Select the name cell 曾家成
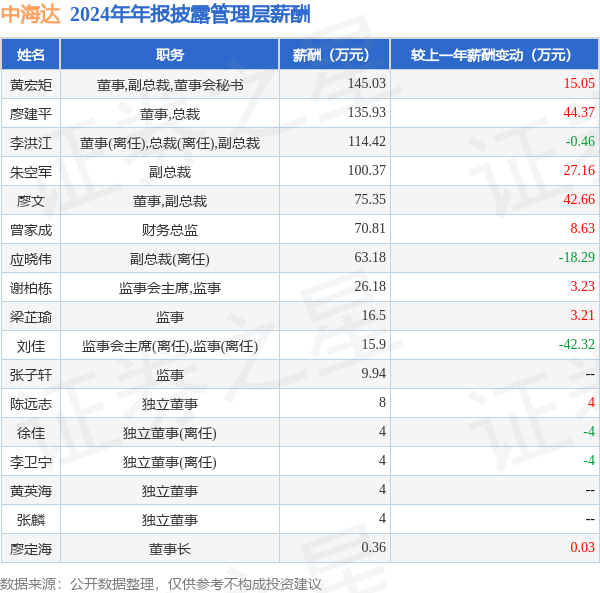The image size is (600, 593). 31,230
